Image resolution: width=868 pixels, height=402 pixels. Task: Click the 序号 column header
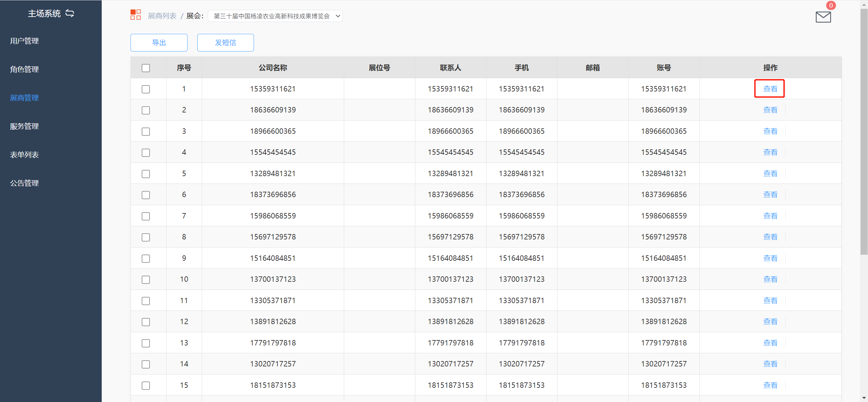(x=184, y=68)
